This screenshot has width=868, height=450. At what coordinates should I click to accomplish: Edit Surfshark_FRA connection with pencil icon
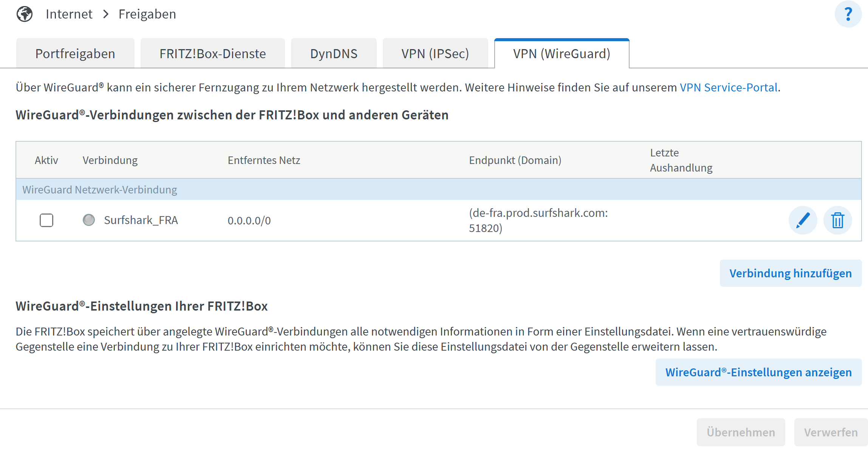pyautogui.click(x=803, y=220)
